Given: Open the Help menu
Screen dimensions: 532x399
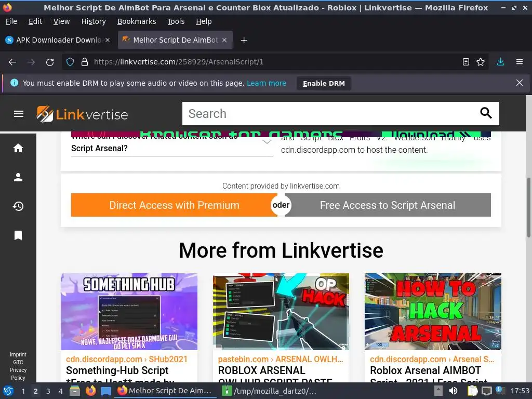Looking at the screenshot, I should (x=204, y=21).
